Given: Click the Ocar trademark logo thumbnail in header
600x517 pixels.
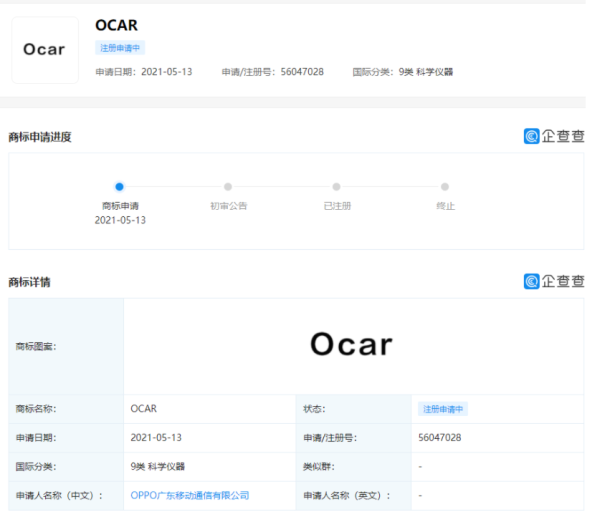Looking at the screenshot, I should [44, 50].
